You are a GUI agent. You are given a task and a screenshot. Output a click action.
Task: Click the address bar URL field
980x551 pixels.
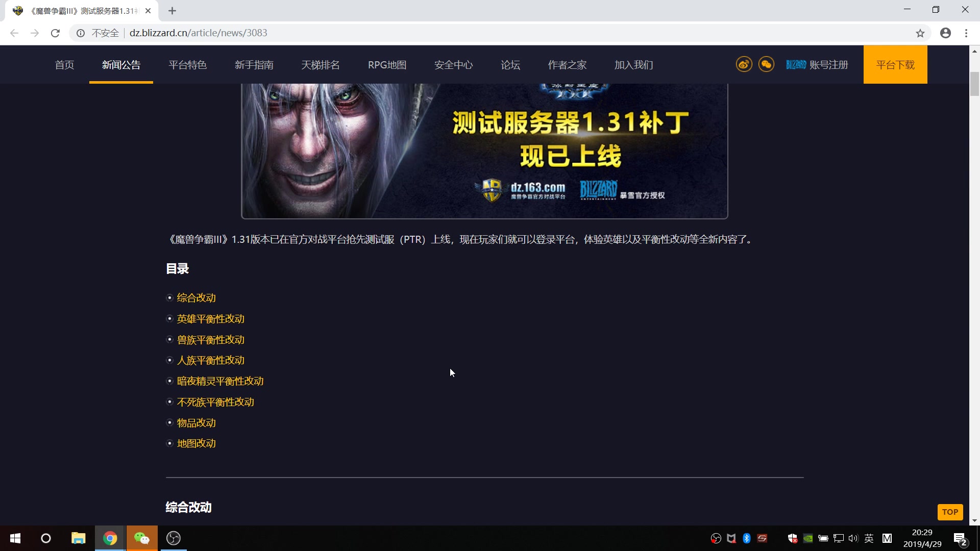click(x=500, y=33)
